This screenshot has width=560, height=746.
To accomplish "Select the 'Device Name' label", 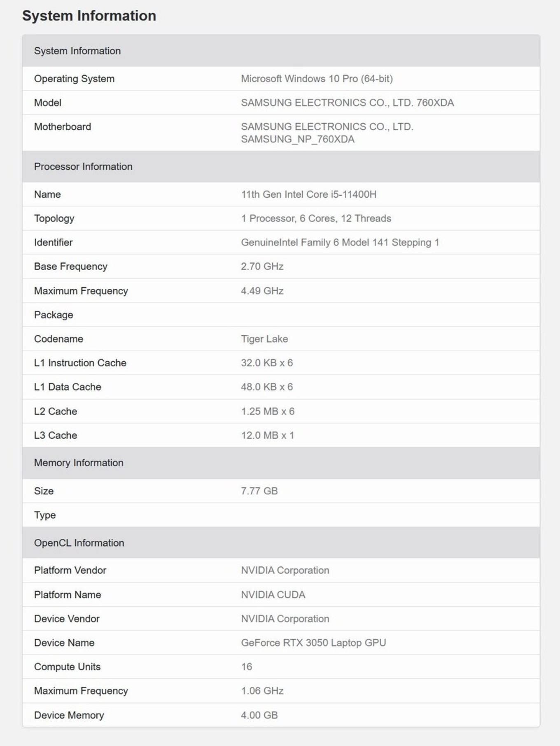I will pyautogui.click(x=64, y=643).
